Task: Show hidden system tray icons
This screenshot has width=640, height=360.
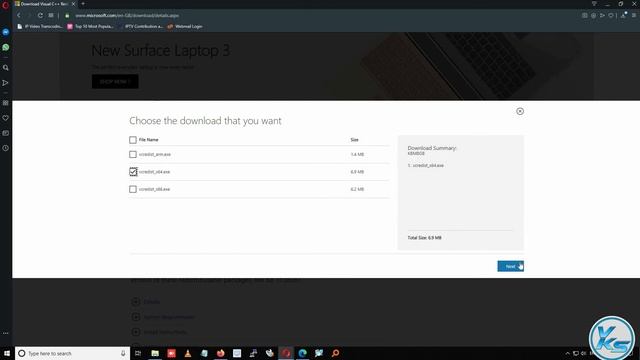Action: click(567, 353)
